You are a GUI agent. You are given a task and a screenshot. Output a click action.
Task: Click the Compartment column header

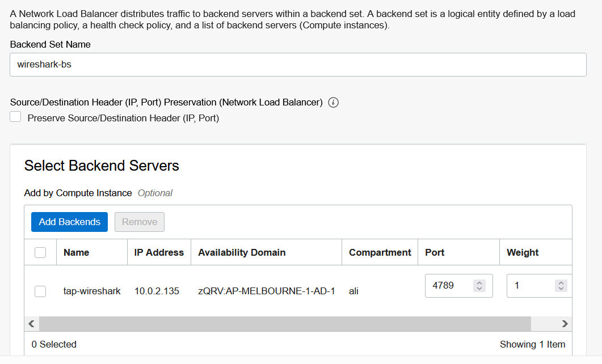pyautogui.click(x=380, y=252)
